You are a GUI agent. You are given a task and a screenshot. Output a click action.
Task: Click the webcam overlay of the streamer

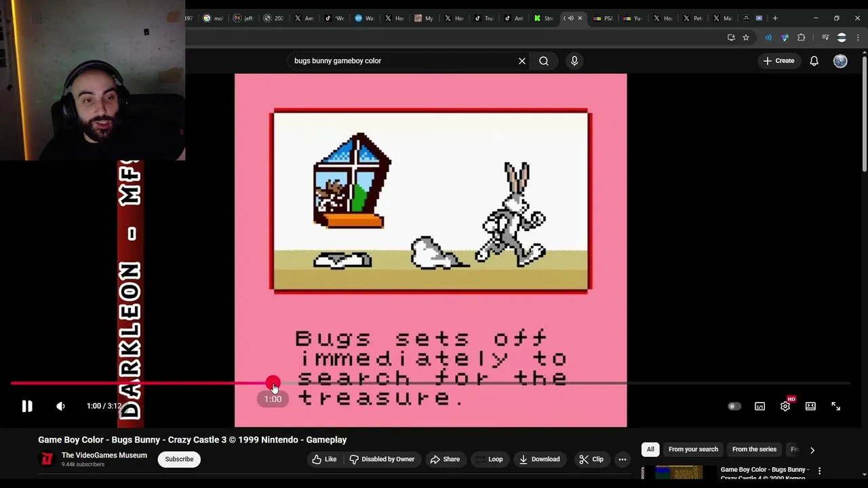point(92,80)
